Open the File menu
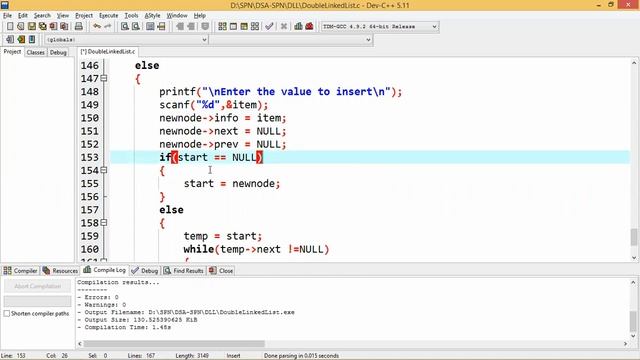The height and width of the screenshot is (360, 640). [7, 16]
